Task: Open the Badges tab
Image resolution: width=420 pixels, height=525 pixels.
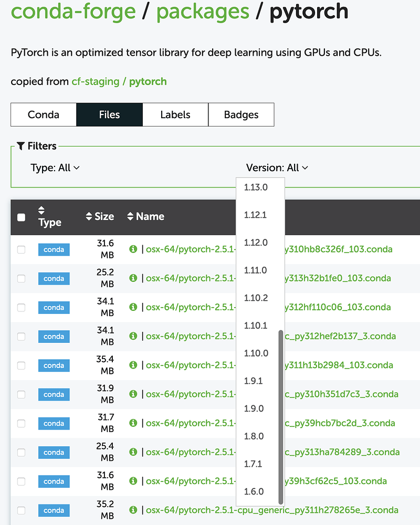Action: (x=241, y=114)
